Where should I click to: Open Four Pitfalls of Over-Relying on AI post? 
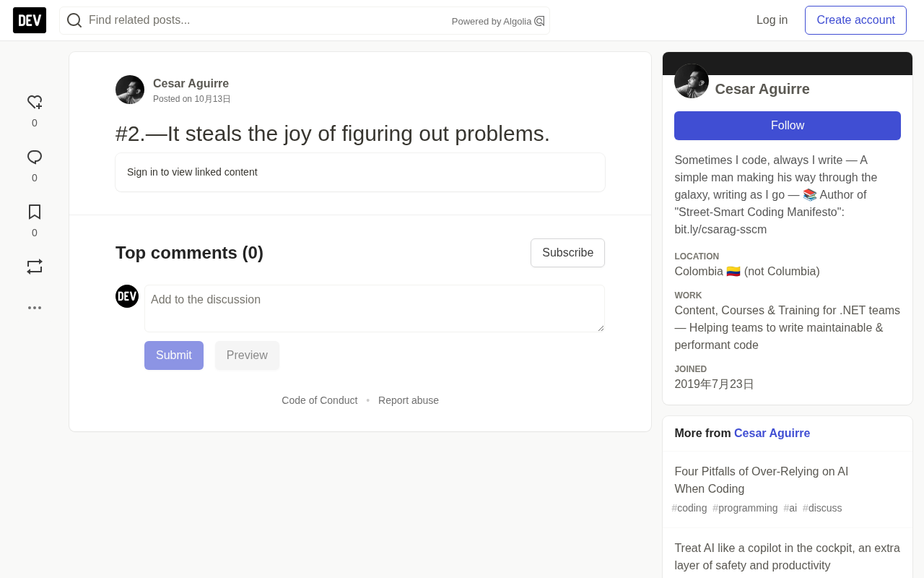click(x=762, y=480)
